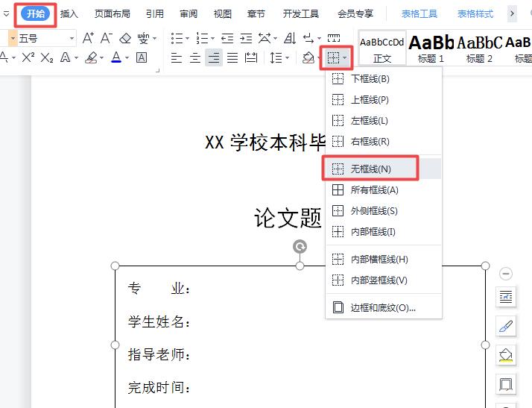Click the rotate handle above the table
This screenshot has height=408, width=532.
[300, 247]
